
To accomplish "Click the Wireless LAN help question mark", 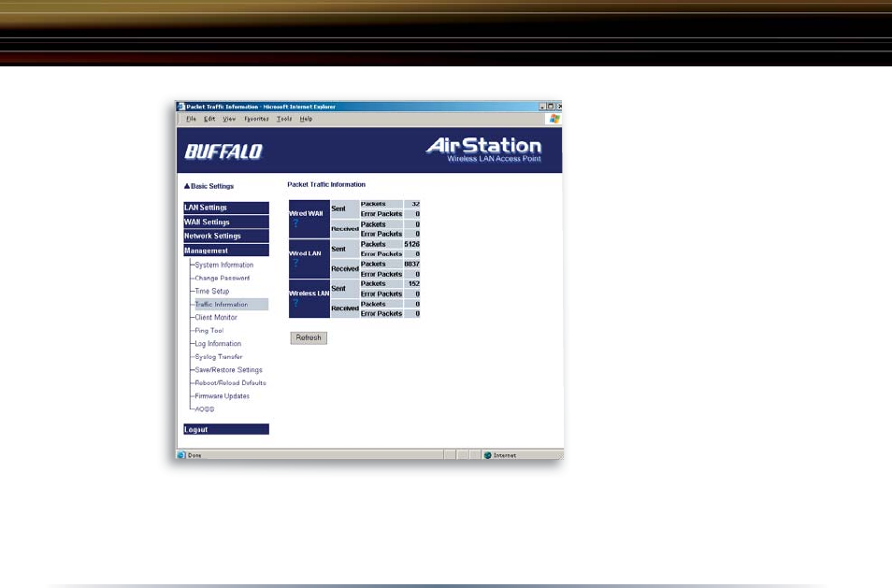I will 295,303.
